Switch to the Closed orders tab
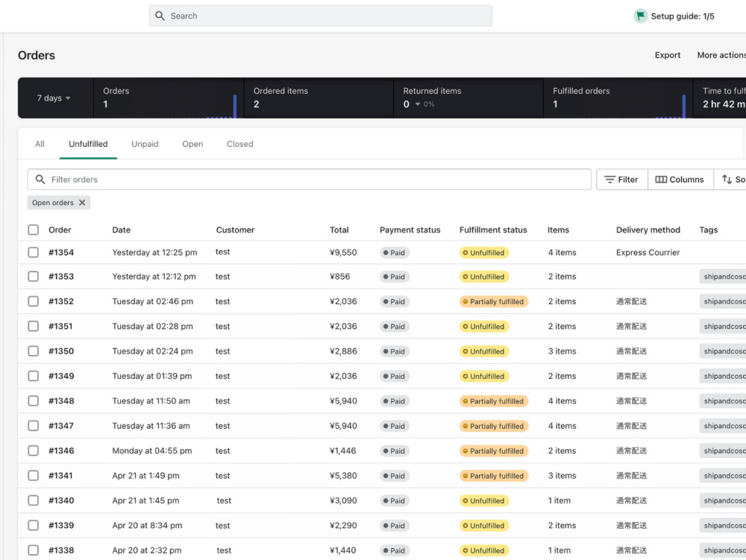Image resolution: width=746 pixels, height=560 pixels. (239, 144)
